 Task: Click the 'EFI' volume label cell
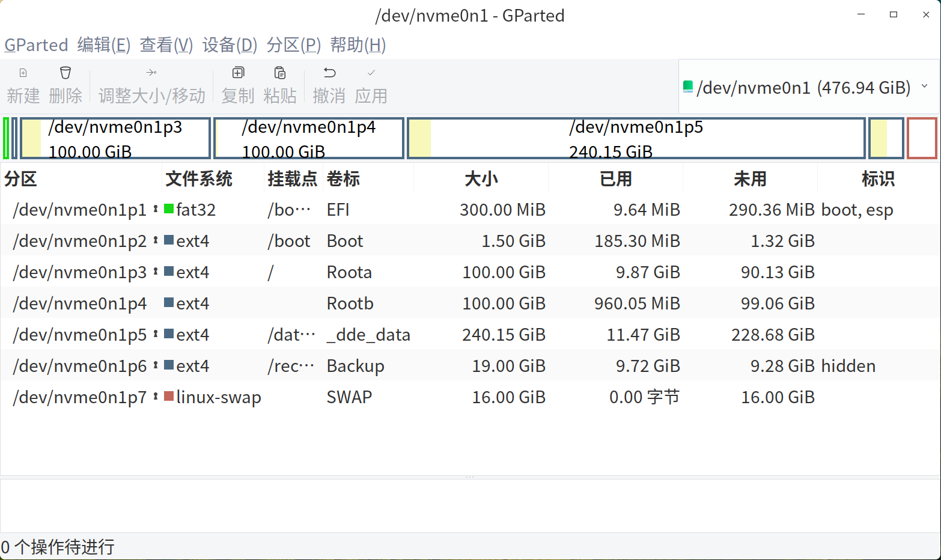pos(338,210)
